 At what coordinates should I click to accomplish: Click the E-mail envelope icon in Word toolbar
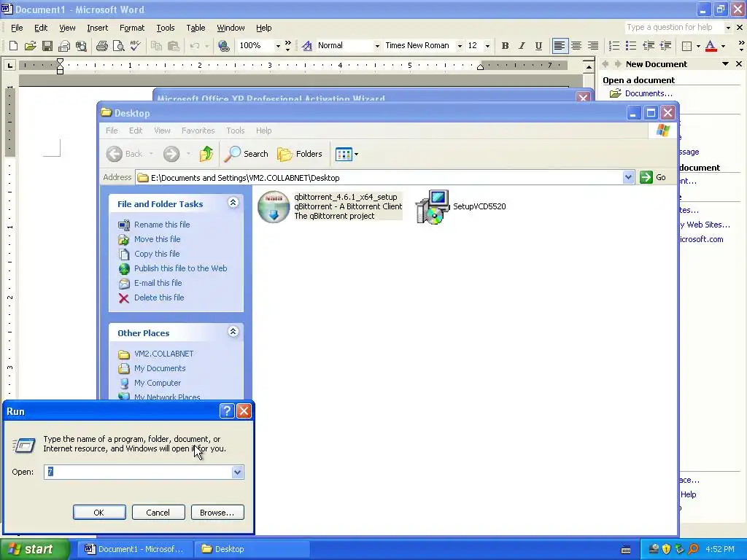[x=64, y=46]
